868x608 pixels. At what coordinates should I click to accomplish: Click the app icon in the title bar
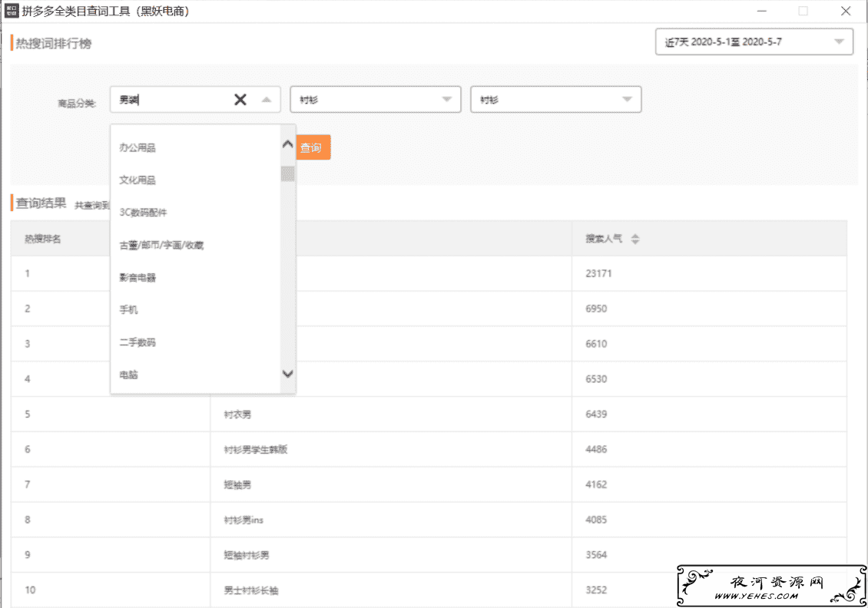[x=11, y=11]
